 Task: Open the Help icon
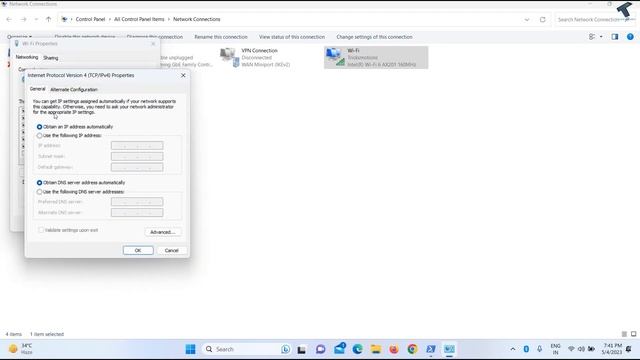click(x=630, y=37)
